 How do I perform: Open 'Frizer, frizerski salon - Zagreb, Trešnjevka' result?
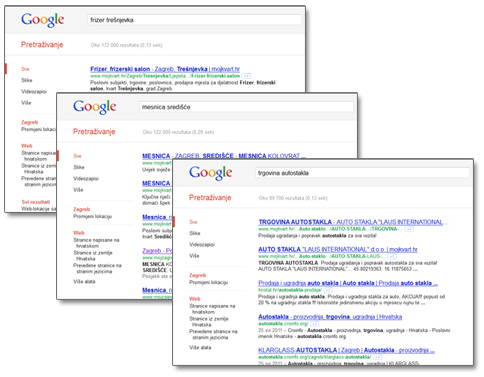coord(165,69)
